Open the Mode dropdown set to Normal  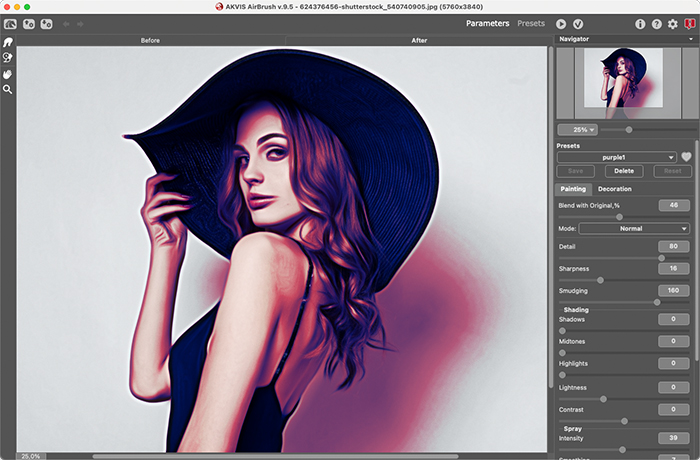tap(634, 228)
